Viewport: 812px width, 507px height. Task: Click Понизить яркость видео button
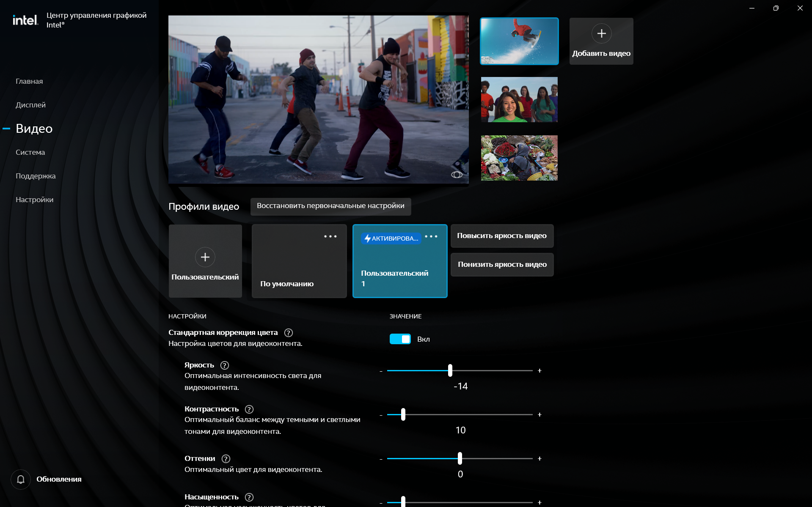click(502, 265)
